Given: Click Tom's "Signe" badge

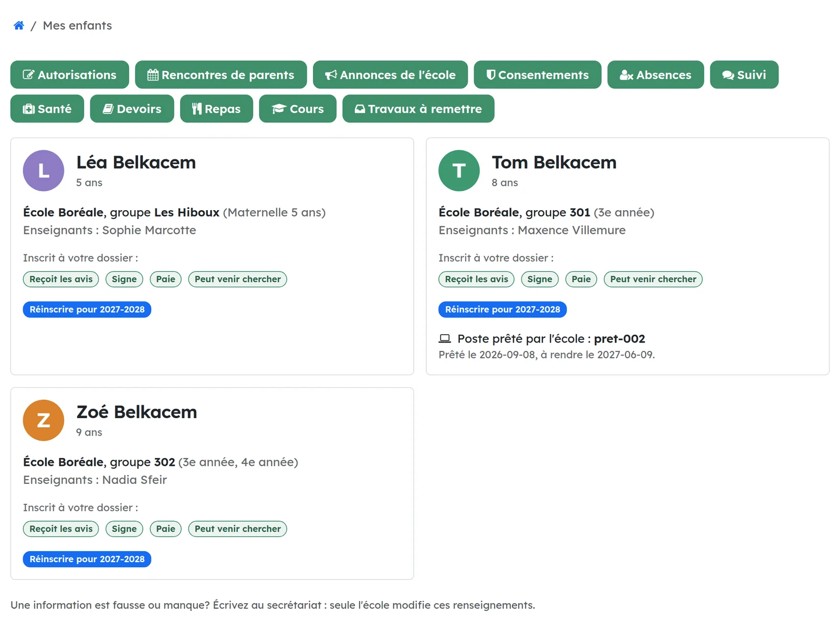Looking at the screenshot, I should 540,279.
